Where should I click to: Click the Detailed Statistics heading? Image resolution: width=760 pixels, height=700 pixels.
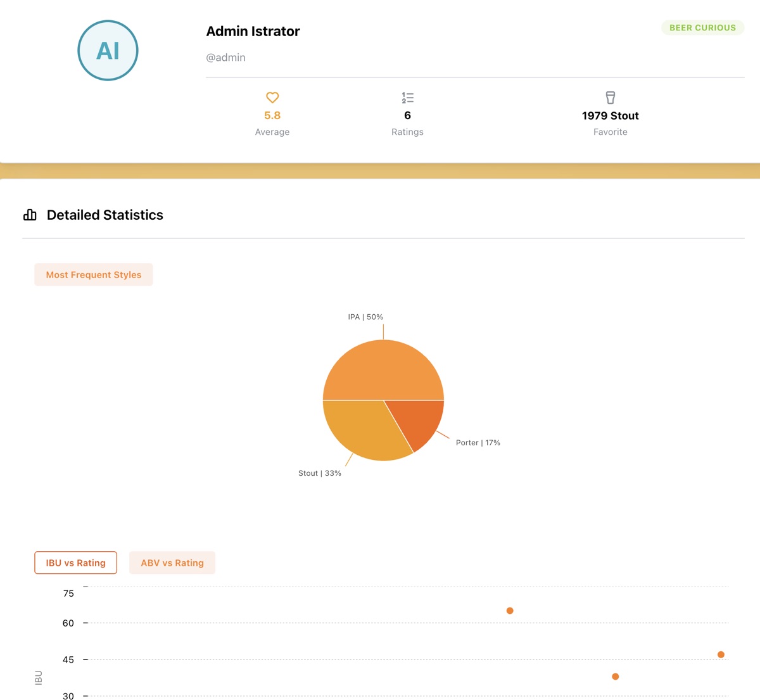[105, 215]
